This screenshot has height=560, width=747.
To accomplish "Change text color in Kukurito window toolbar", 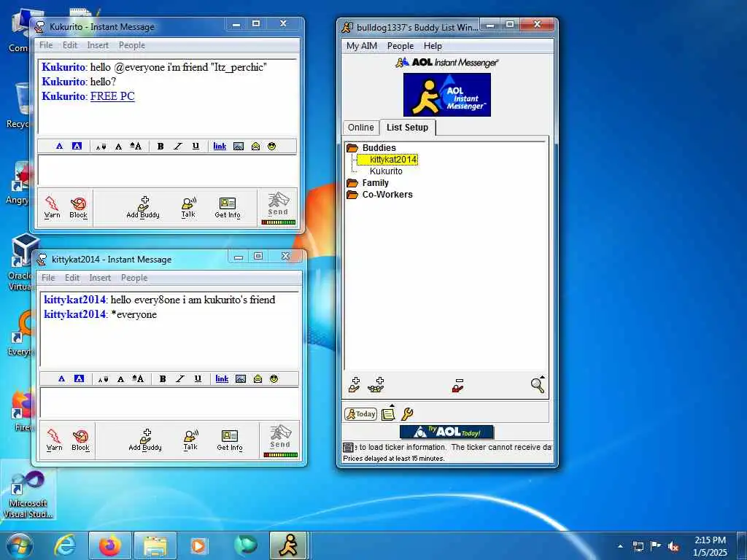I will tap(59, 146).
